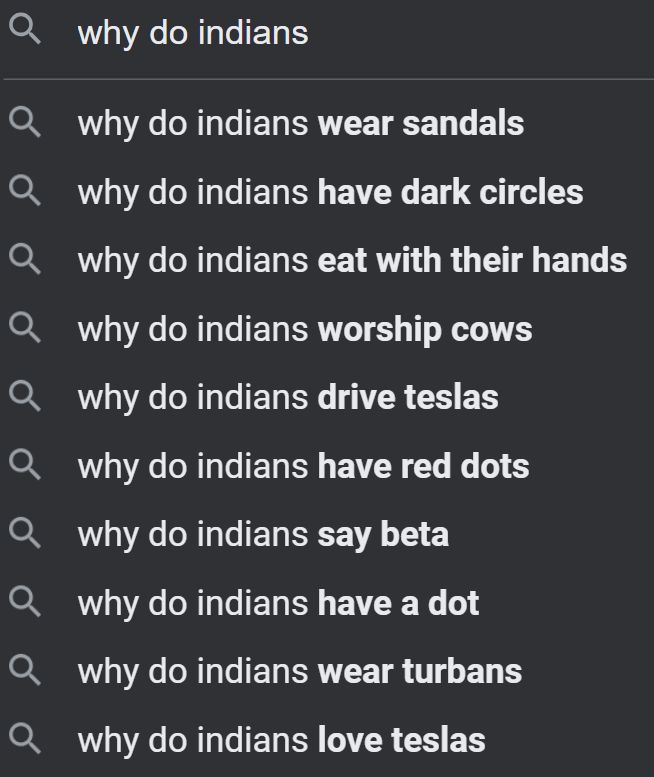654x777 pixels.
Task: Click the magnifier icon beside 'eat with their hands'
Action: pyautogui.click(x=25, y=260)
